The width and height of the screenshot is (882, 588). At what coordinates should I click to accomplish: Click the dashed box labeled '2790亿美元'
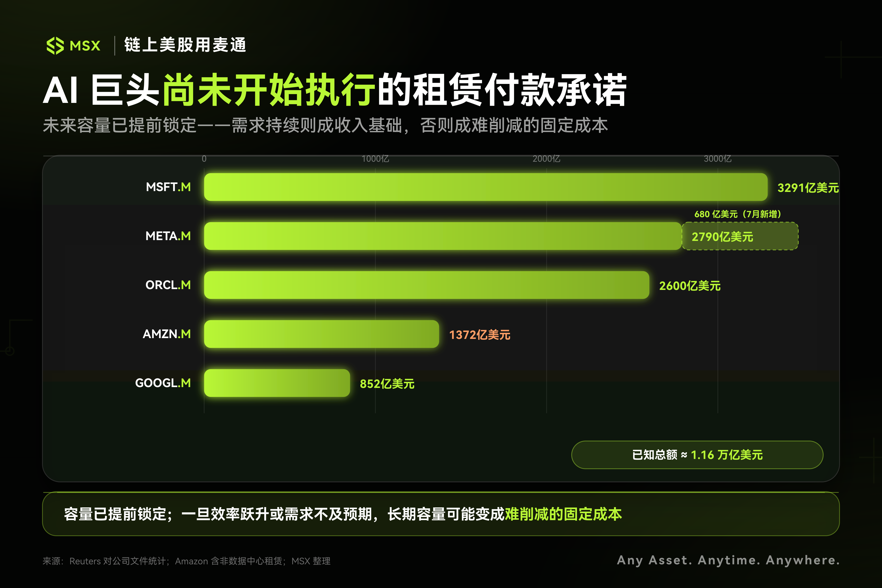740,236
